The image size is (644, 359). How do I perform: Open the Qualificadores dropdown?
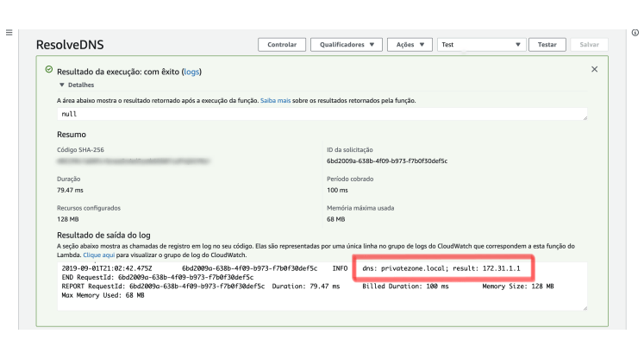(x=345, y=44)
